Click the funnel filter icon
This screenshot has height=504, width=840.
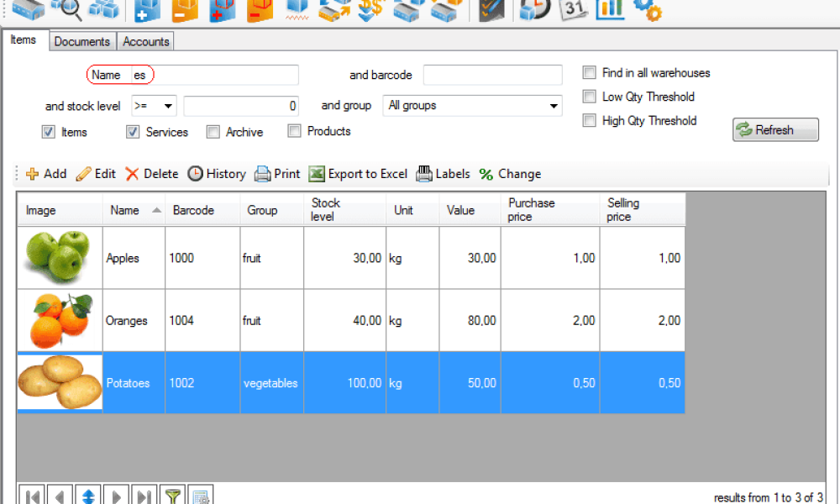pos(172,495)
